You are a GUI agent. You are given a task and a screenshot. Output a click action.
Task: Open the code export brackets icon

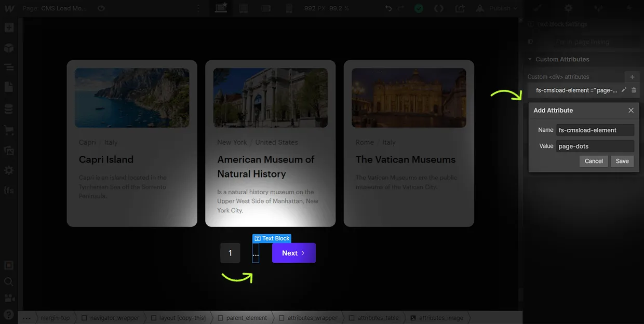point(439,8)
